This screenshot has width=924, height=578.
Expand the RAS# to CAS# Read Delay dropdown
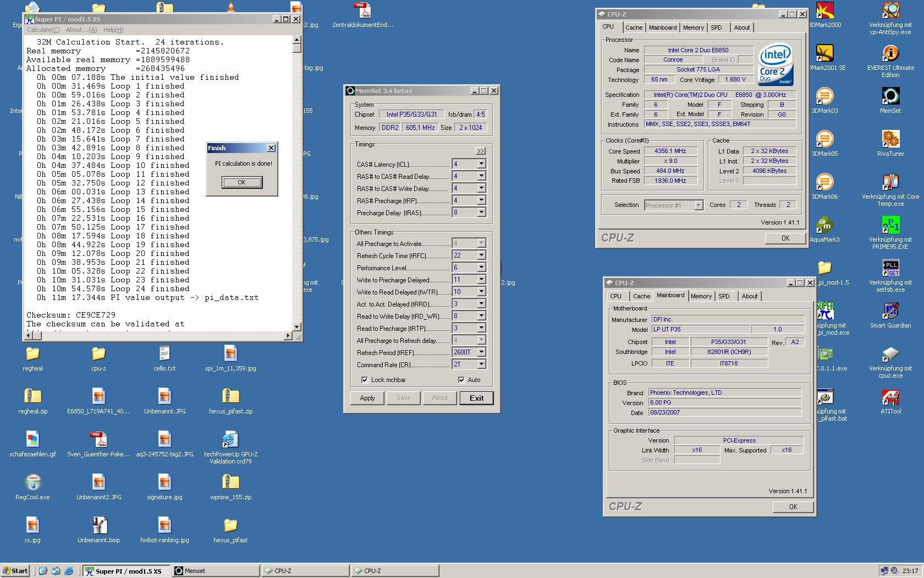481,176
